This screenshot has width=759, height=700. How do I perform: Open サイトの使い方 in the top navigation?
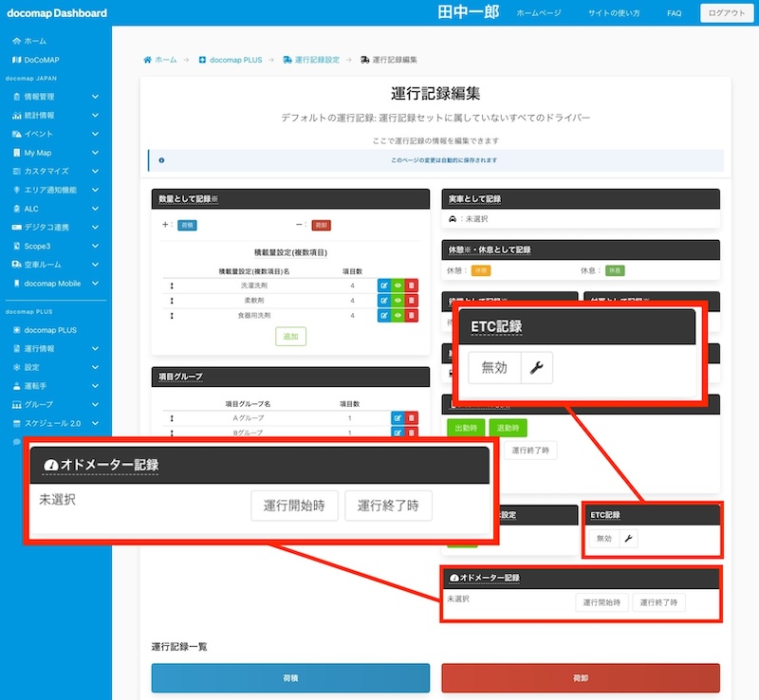pyautogui.click(x=616, y=14)
